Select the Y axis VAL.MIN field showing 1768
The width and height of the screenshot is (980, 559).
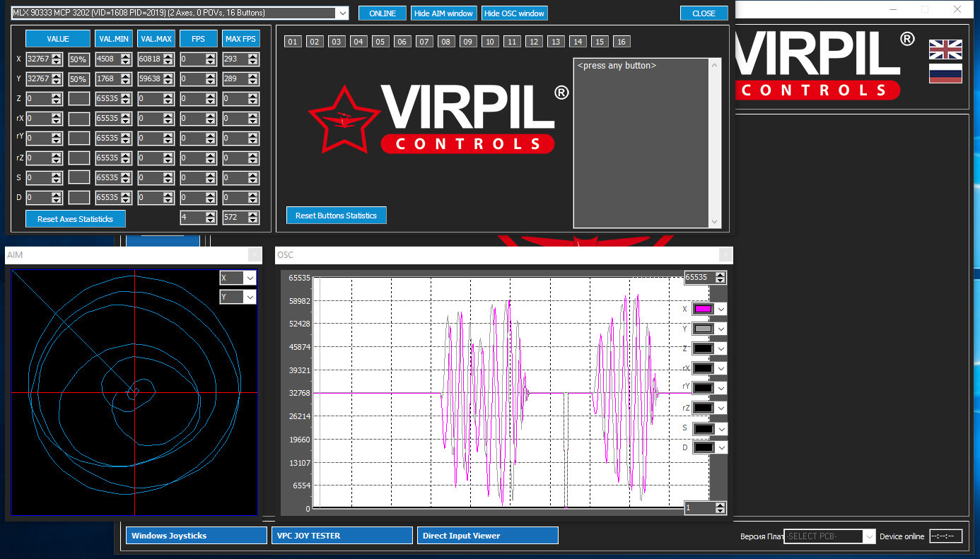pos(114,79)
